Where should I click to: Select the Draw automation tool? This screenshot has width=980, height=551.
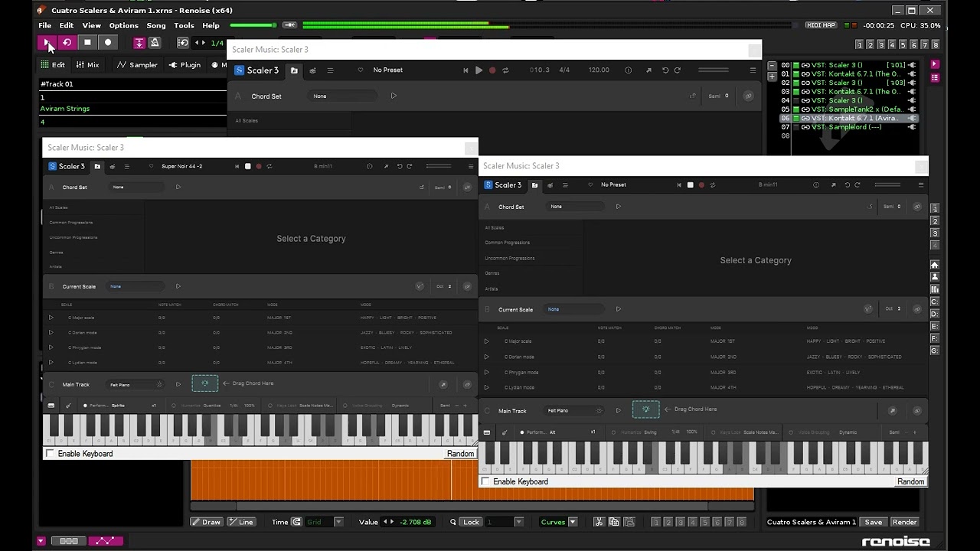click(x=207, y=522)
